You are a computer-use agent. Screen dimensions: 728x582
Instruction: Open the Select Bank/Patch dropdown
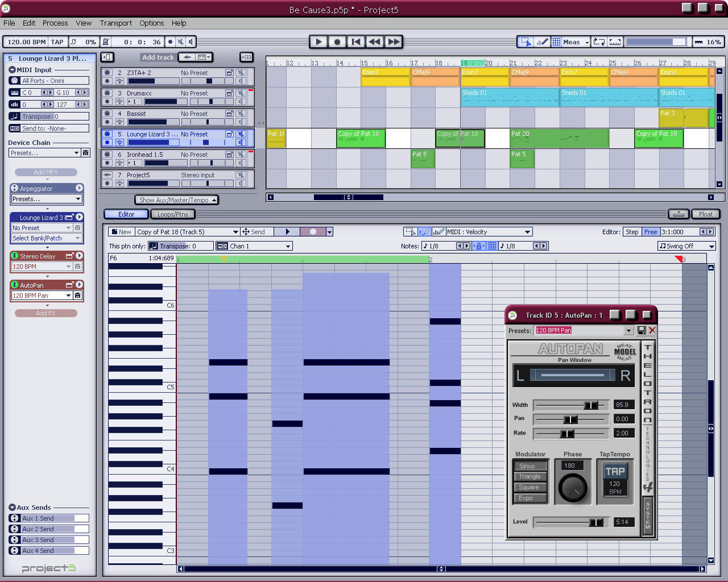[47, 238]
